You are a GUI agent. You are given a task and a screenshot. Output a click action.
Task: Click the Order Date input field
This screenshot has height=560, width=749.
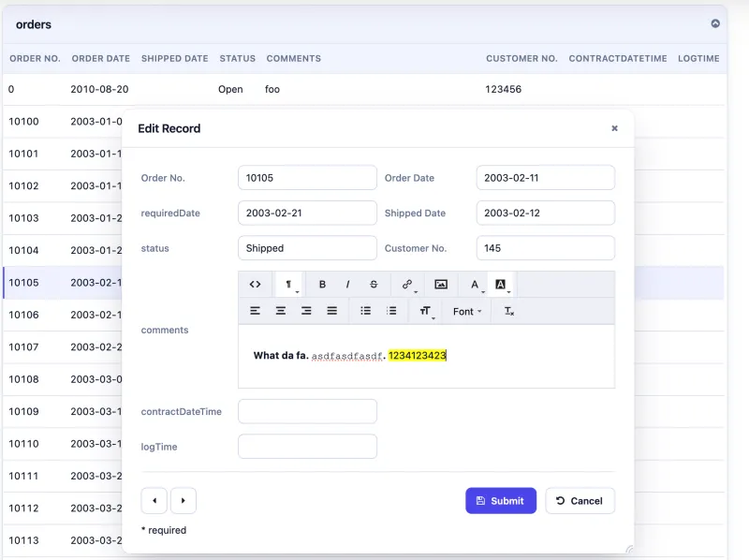546,178
